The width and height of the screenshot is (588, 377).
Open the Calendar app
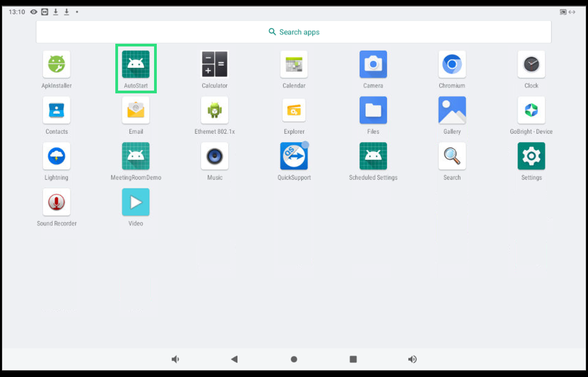tap(294, 64)
